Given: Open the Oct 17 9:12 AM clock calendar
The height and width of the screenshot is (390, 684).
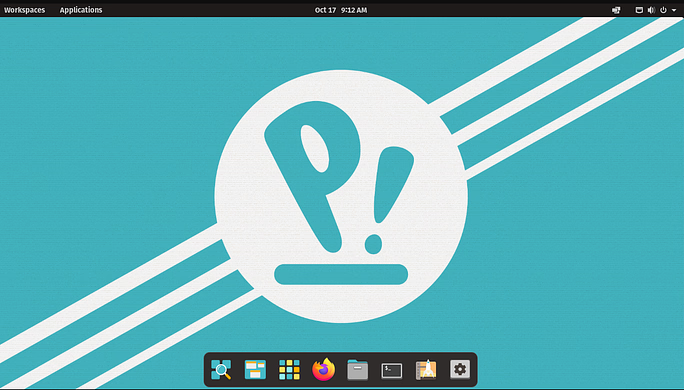Looking at the screenshot, I should [341, 10].
